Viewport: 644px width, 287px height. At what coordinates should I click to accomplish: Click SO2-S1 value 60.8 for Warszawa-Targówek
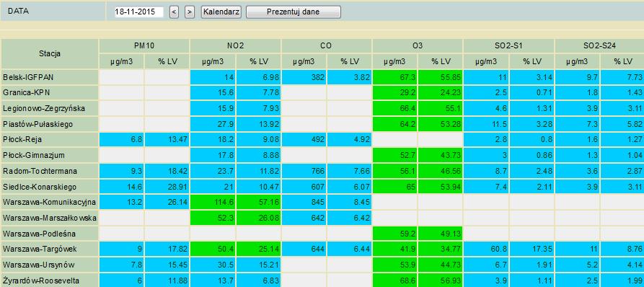[x=486, y=250]
